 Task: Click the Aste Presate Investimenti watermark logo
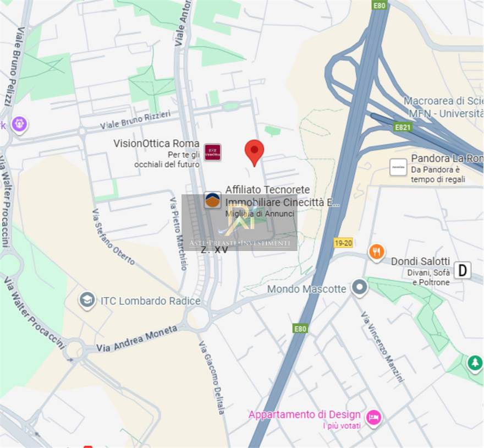pos(240,222)
